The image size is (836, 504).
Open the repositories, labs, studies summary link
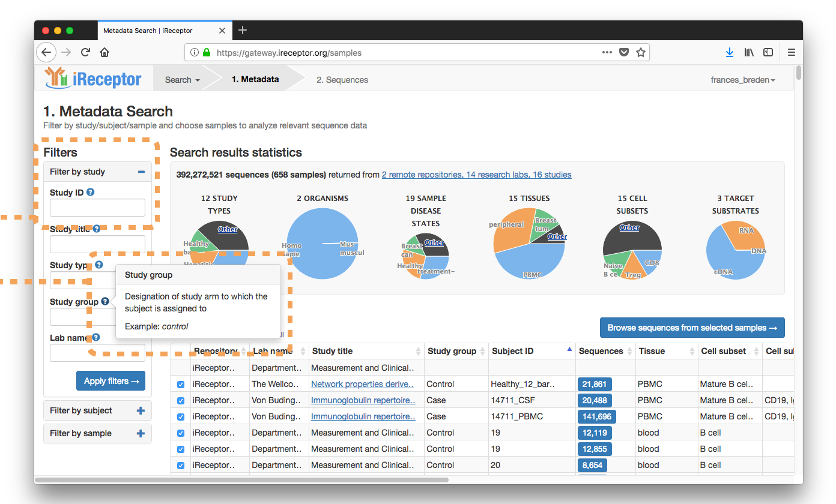pyautogui.click(x=476, y=175)
